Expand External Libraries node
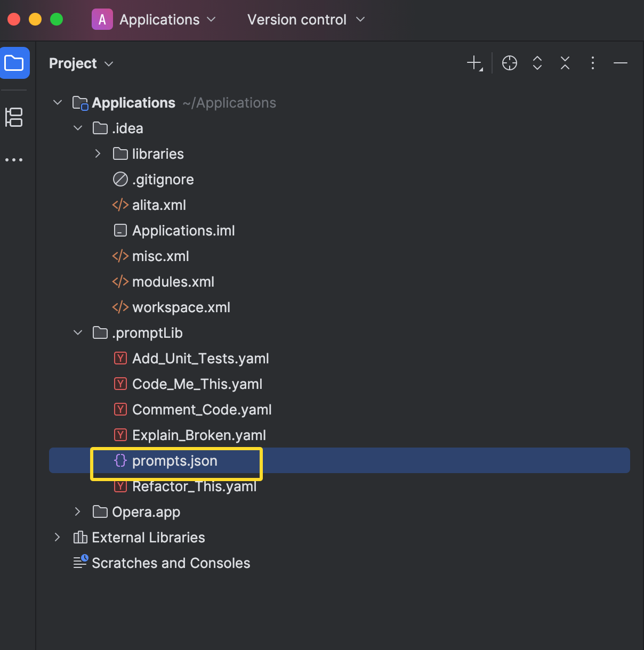644x650 pixels. 58,537
